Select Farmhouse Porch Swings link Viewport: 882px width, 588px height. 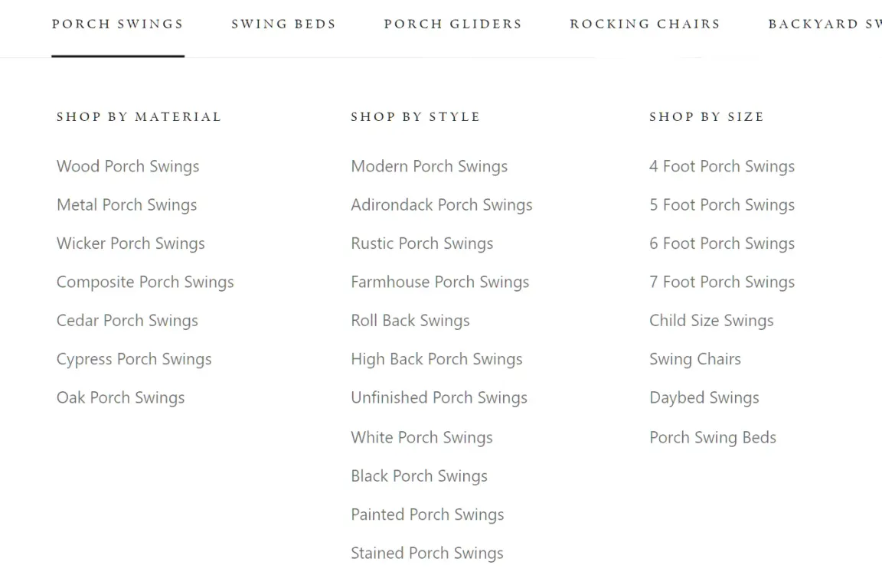point(439,282)
